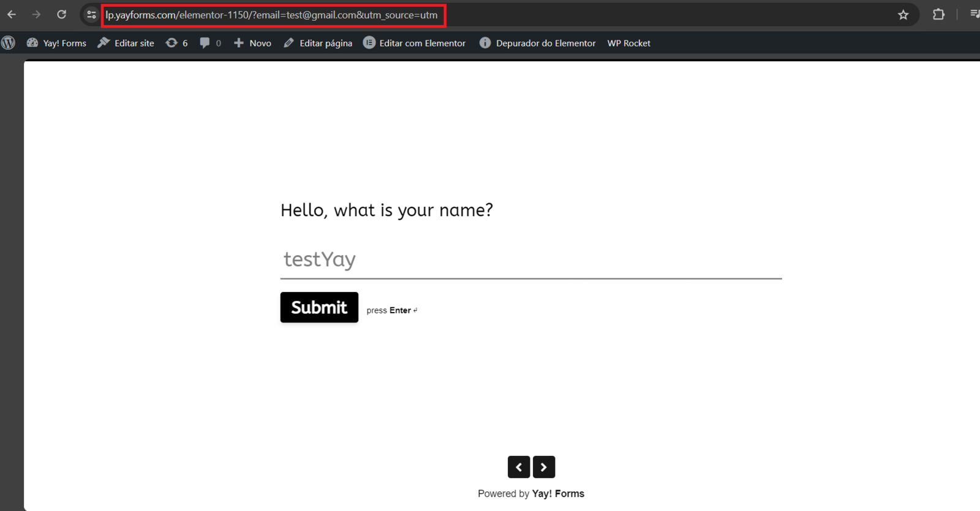This screenshot has height=511, width=980.
Task: Open the Yay! Forms footer link
Action: coord(557,494)
